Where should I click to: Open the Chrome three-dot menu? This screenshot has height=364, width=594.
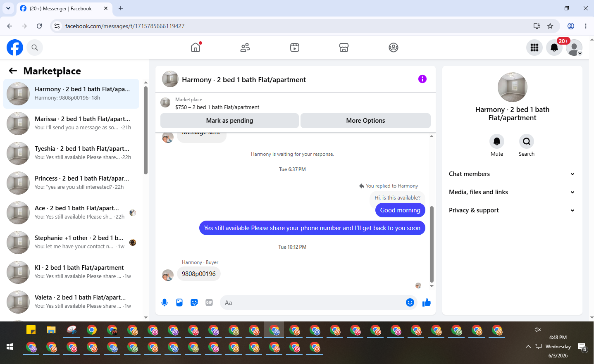point(586,26)
